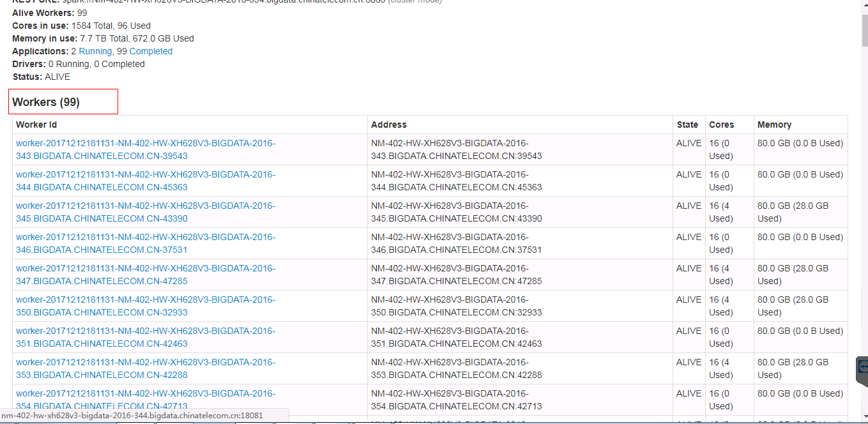Open the Completed applications link
This screenshot has width=868, height=424.
pyautogui.click(x=151, y=51)
